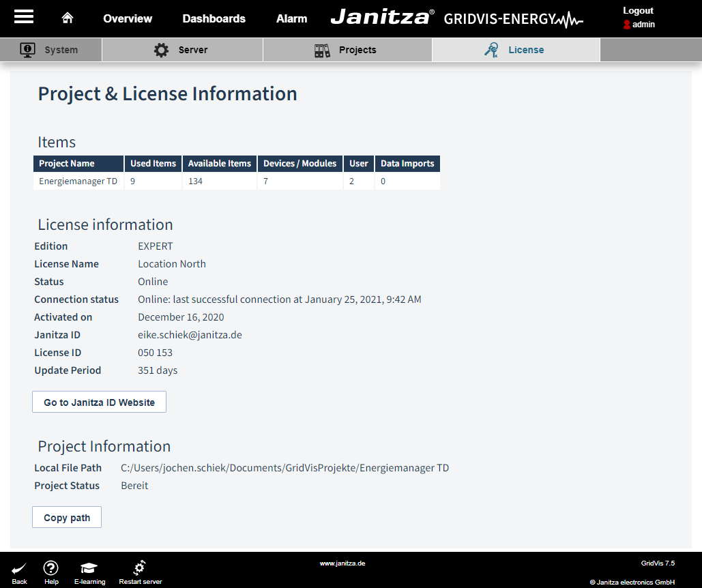Image resolution: width=702 pixels, height=588 pixels.
Task: Click the Go to Janitza ID Website button
Action: [x=98, y=401]
